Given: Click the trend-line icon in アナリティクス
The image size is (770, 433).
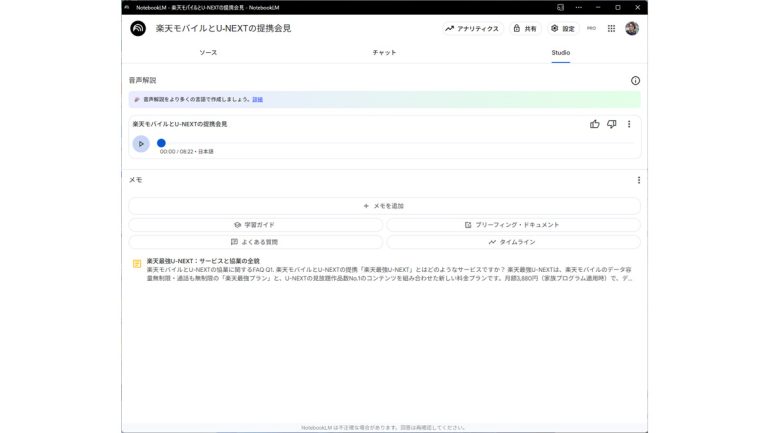Looking at the screenshot, I should tap(449, 28).
